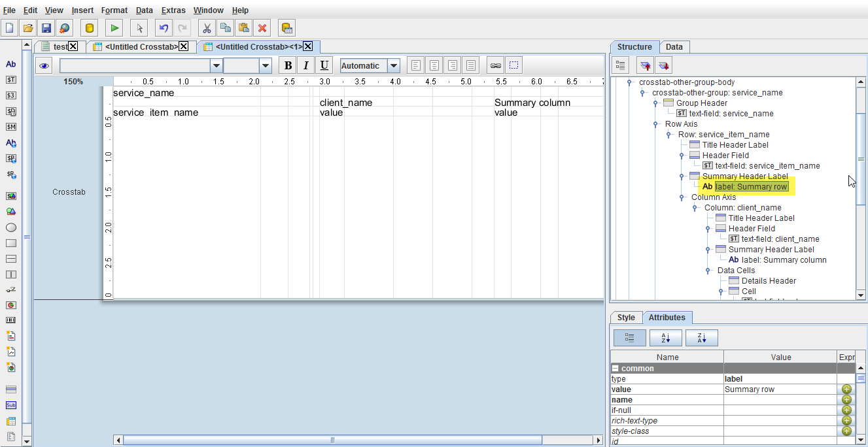
Task: Toggle underline formatting
Action: 324,65
